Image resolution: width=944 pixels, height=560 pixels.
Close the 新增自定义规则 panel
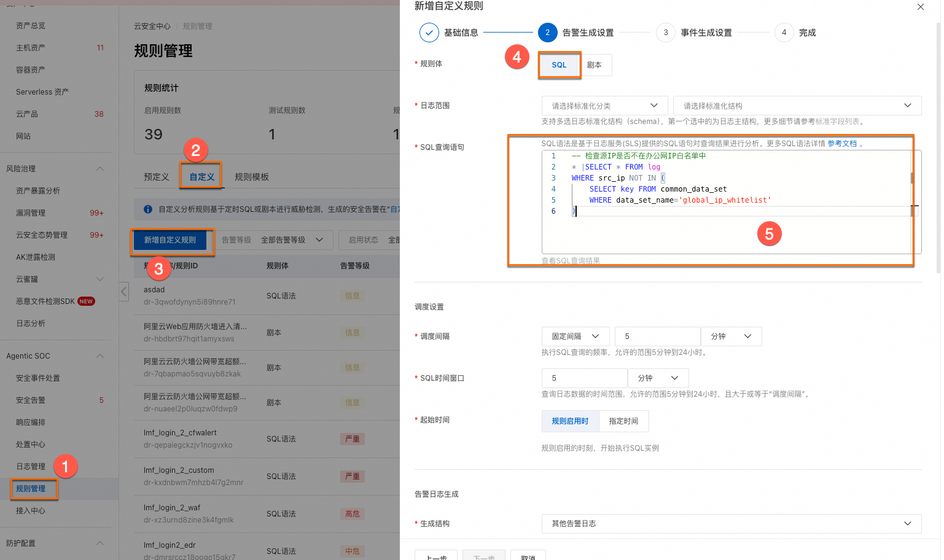[920, 7]
